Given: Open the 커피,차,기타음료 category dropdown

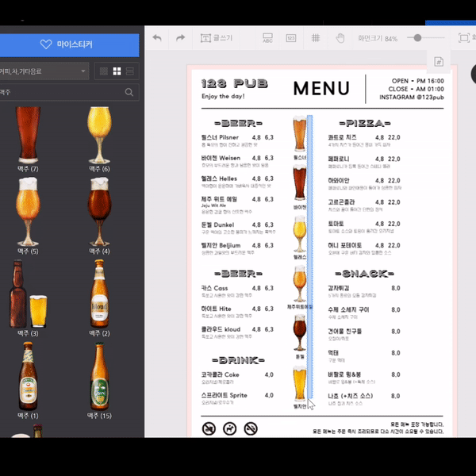Looking at the screenshot, I should pos(44,71).
